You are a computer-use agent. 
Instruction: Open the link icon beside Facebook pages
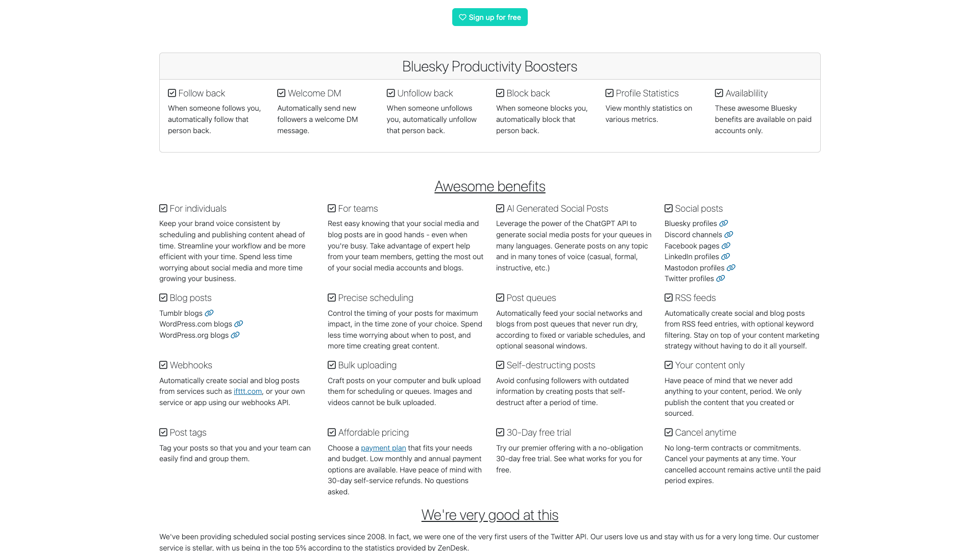(725, 246)
